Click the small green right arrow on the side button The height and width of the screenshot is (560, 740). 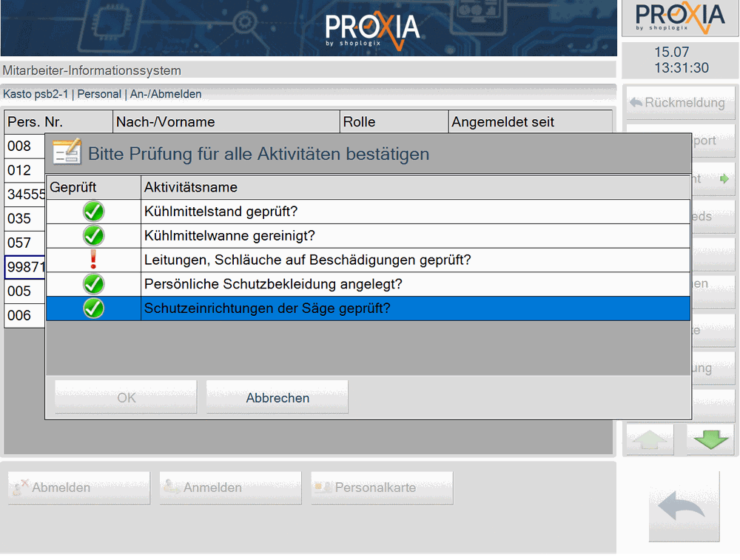pyautogui.click(x=724, y=179)
